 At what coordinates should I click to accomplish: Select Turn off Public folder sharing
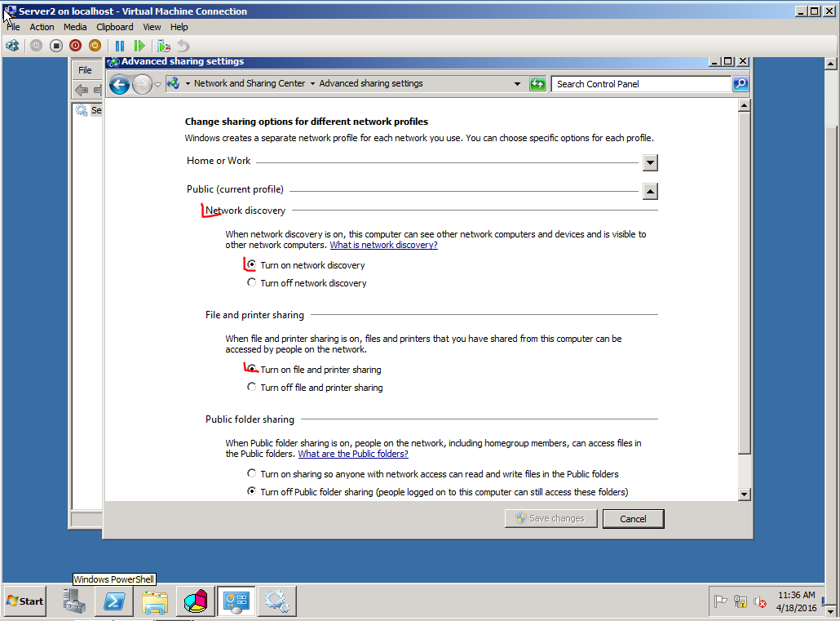(x=251, y=490)
